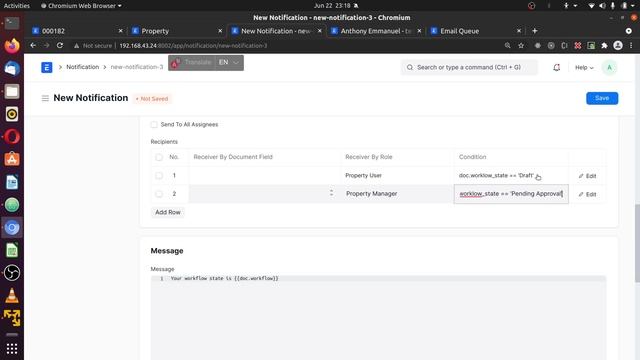Viewport: 640px width, 360px height.
Task: Open the Chromium Web Browser app menu
Action: (x=81, y=6)
